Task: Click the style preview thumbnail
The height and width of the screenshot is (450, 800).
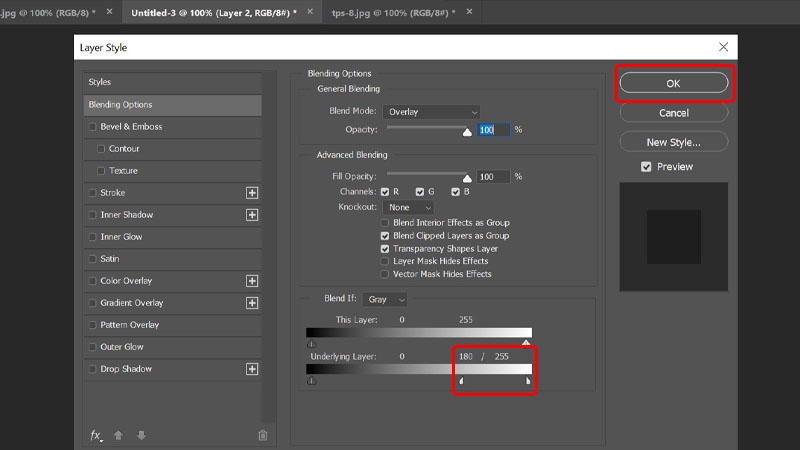Action: pyautogui.click(x=673, y=237)
